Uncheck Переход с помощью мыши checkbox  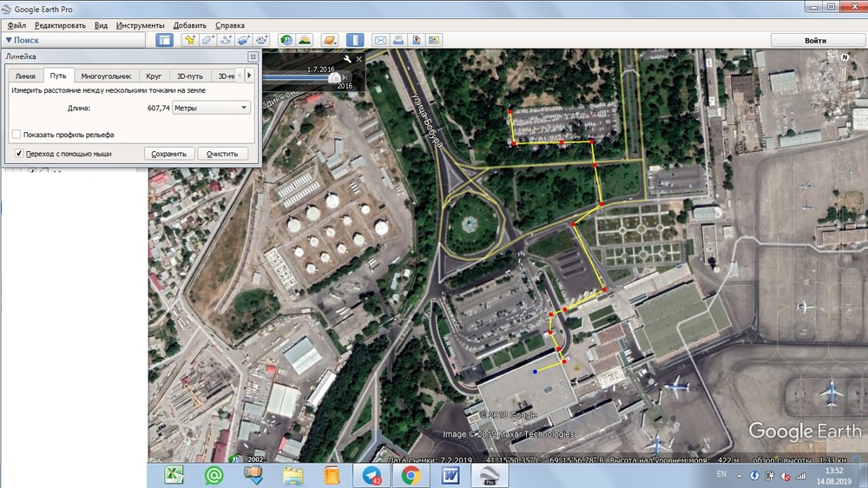point(19,154)
